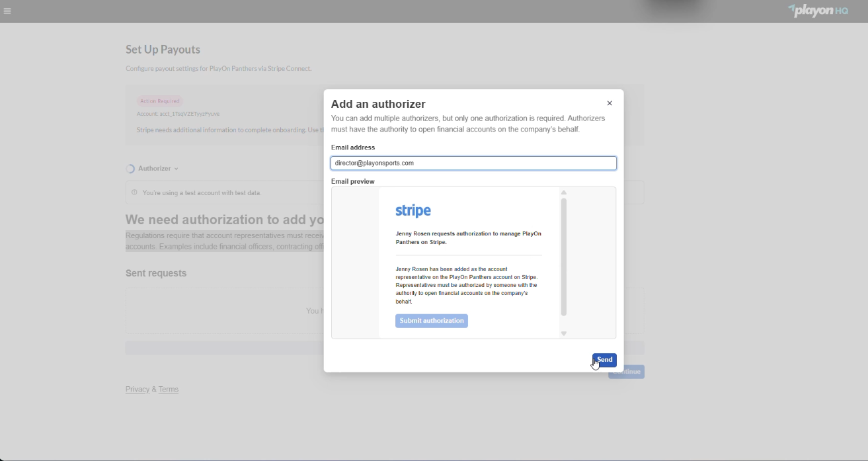This screenshot has height=461, width=868.
Task: Click the Action Required badge
Action: pyautogui.click(x=160, y=101)
